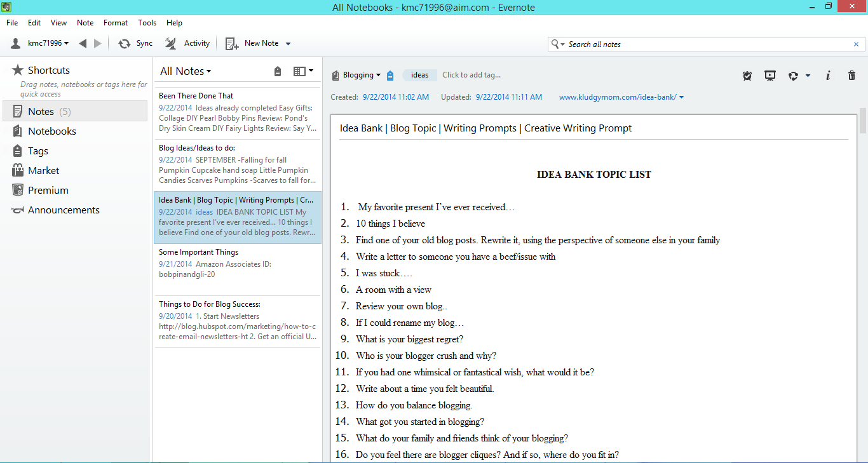
Task: Open the Help menu
Action: coord(174,22)
